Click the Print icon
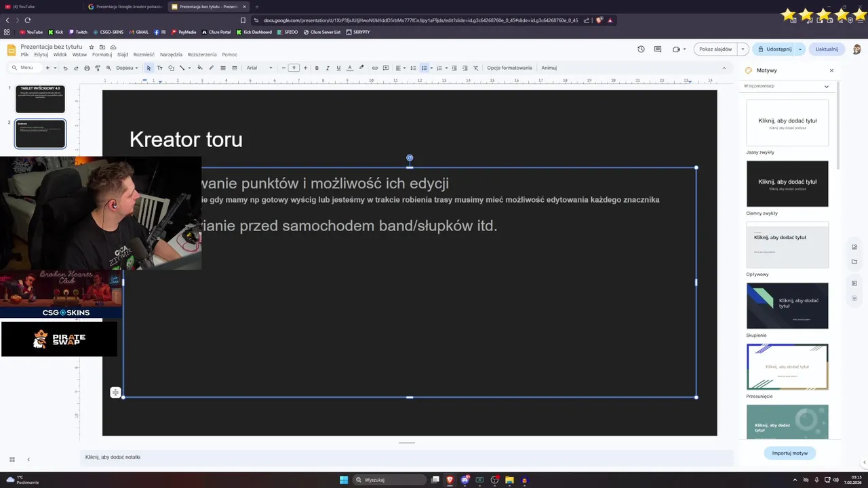The image size is (868, 488). [x=87, y=68]
